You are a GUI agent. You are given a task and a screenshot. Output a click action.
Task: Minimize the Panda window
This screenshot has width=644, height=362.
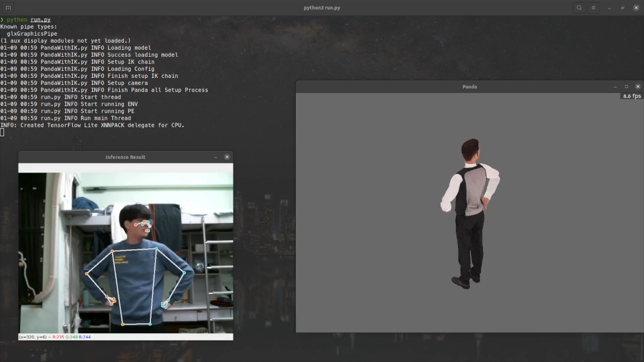pyautogui.click(x=615, y=87)
